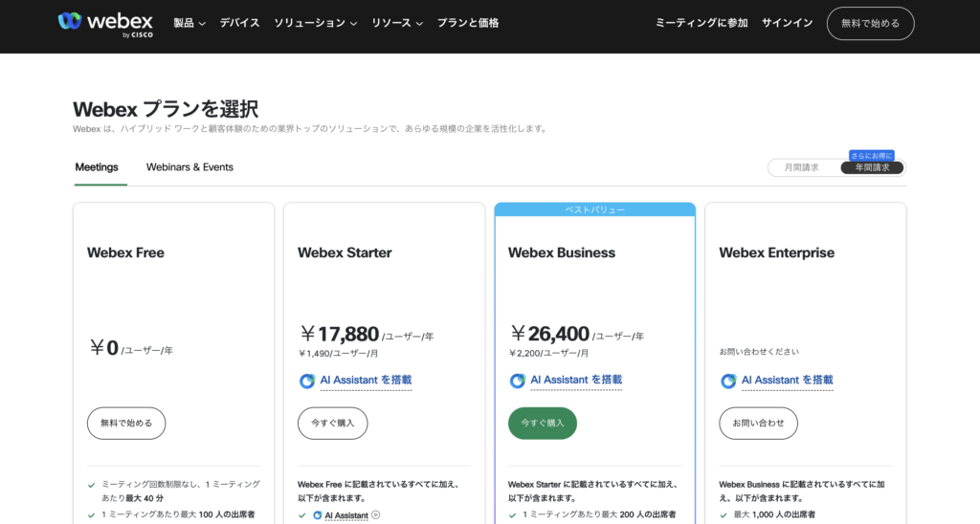The image size is (980, 524).
Task: Click the ￥26,400 price text
Action: 549,334
